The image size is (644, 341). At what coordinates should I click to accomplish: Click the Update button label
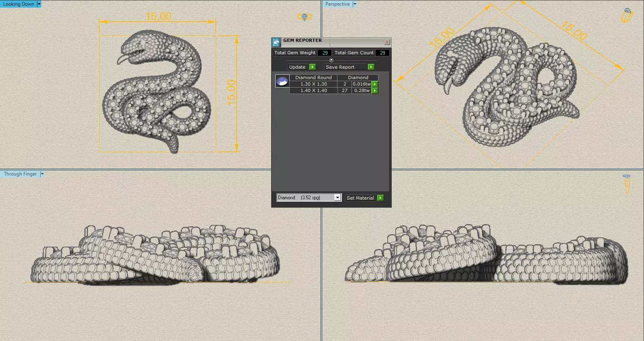pyautogui.click(x=297, y=67)
